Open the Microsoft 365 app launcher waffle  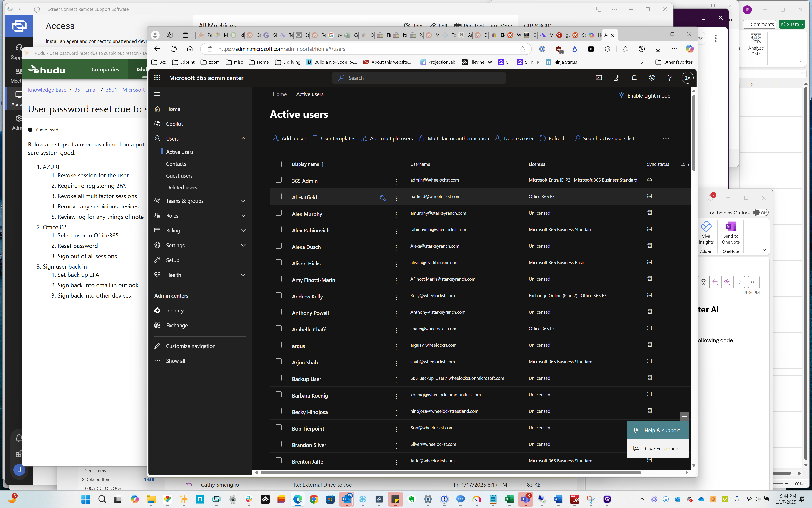coord(157,78)
